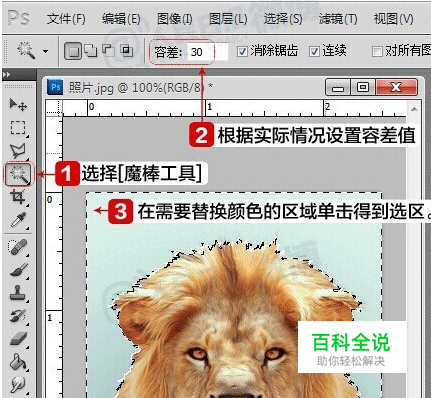Click the Photoshop Ps logo icon

19,18
